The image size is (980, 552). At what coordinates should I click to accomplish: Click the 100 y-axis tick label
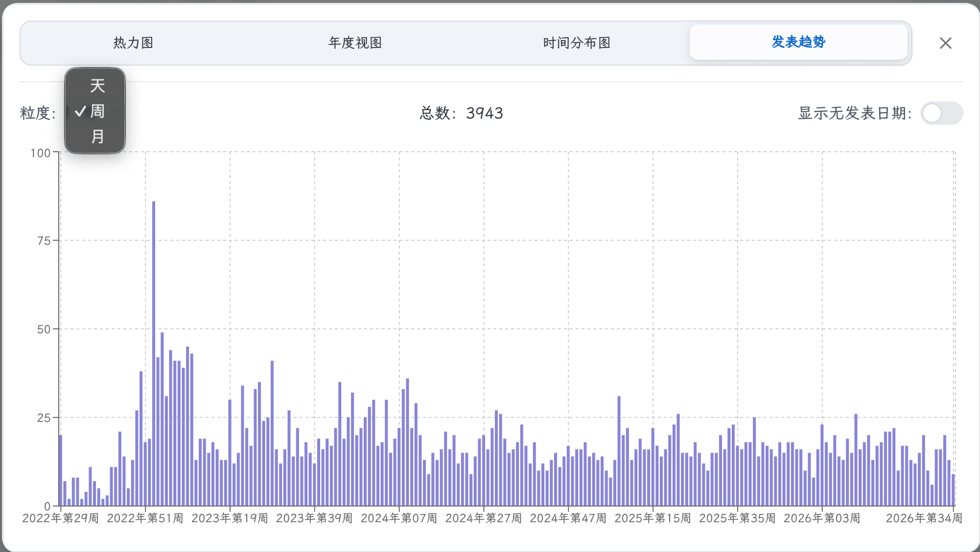click(x=40, y=153)
